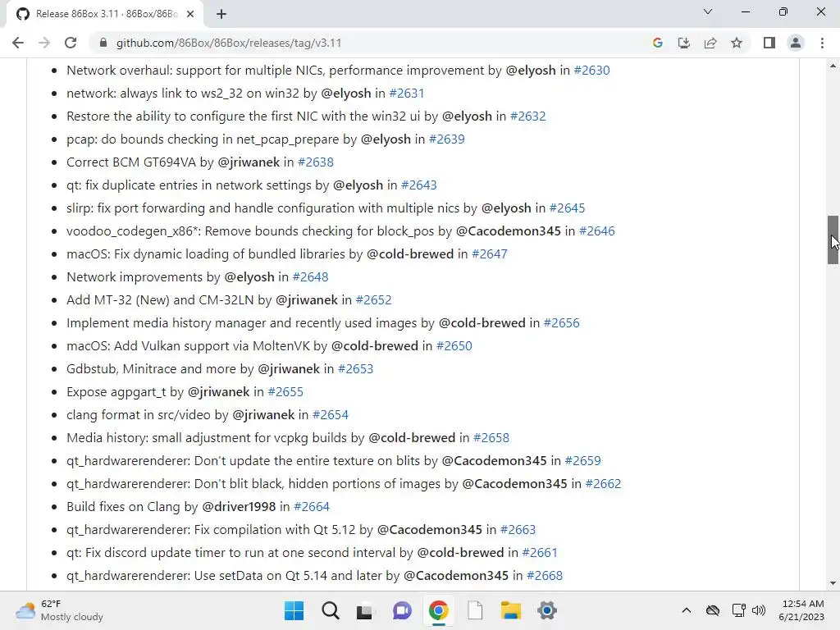
Task: Visit @driver1998 profile on Build fixes line
Action: click(x=239, y=507)
